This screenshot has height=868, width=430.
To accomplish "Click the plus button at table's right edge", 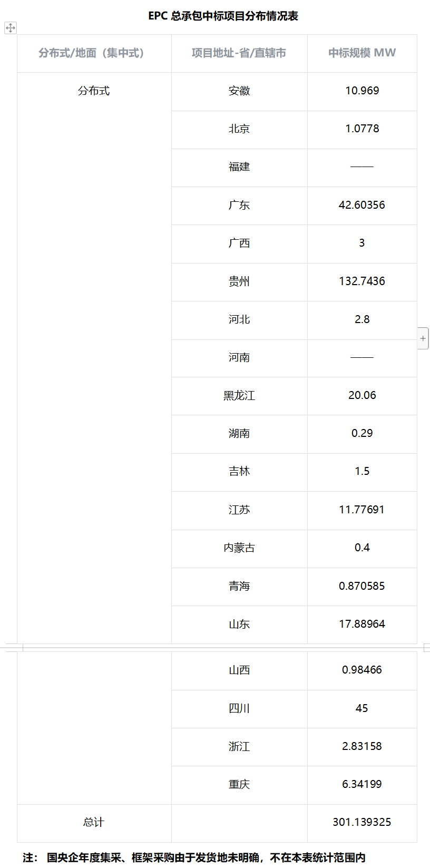I will [x=423, y=338].
